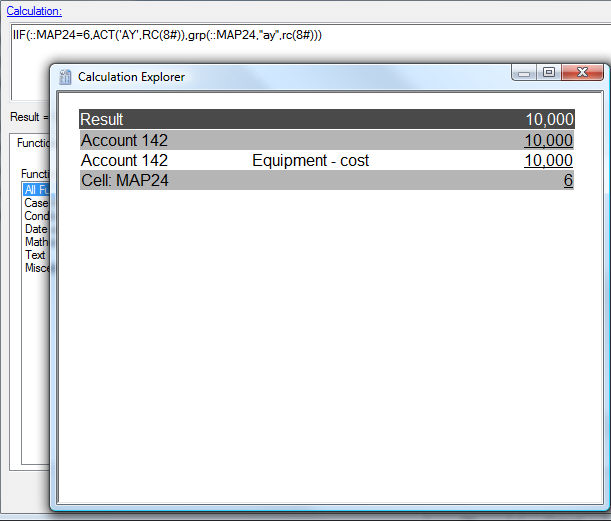Switch to the Functions tab behind the explorer

coord(33,143)
